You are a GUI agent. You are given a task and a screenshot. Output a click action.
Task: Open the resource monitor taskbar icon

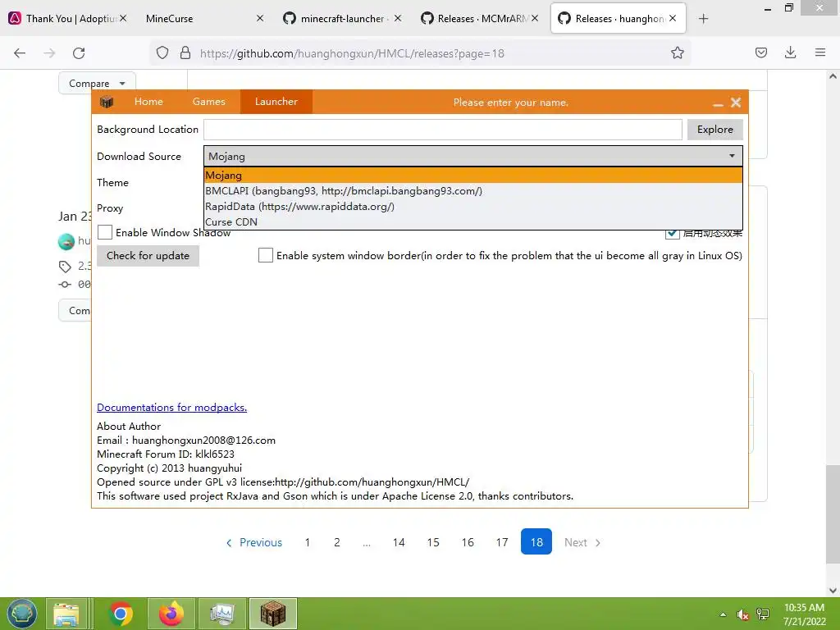[x=222, y=614]
